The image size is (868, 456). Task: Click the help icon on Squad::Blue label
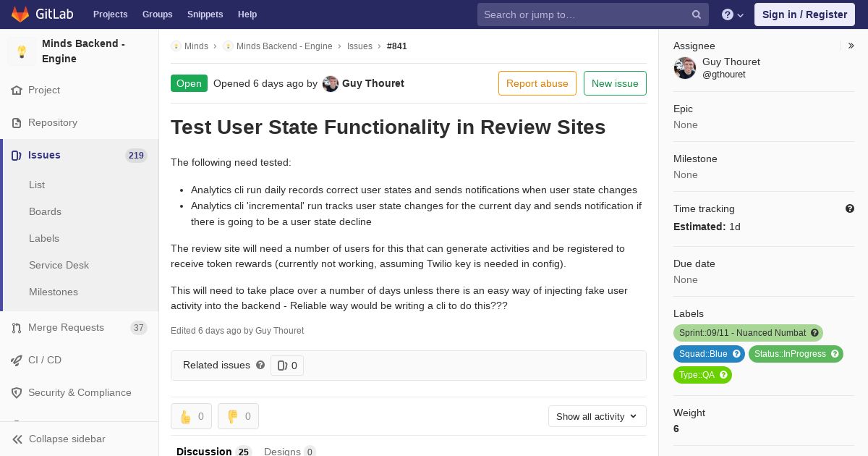click(736, 354)
